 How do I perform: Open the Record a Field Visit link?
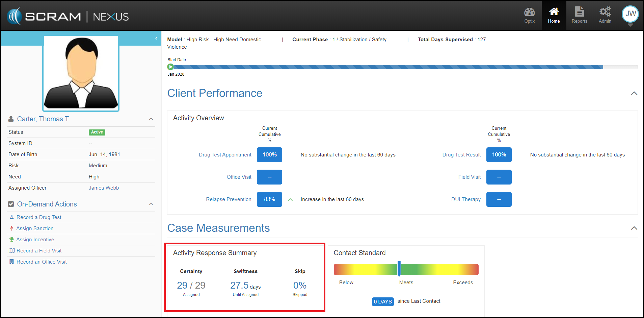tap(39, 251)
